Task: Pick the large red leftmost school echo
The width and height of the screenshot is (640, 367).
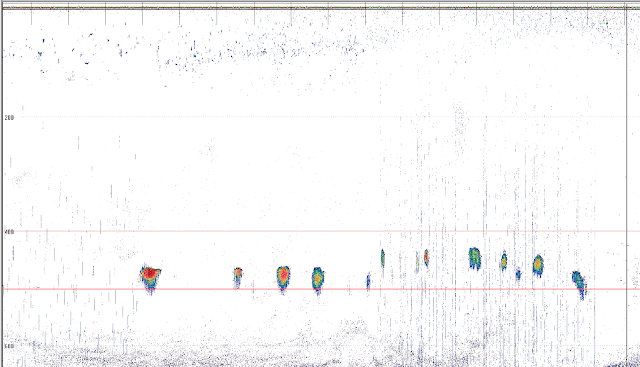Action: click(x=150, y=279)
